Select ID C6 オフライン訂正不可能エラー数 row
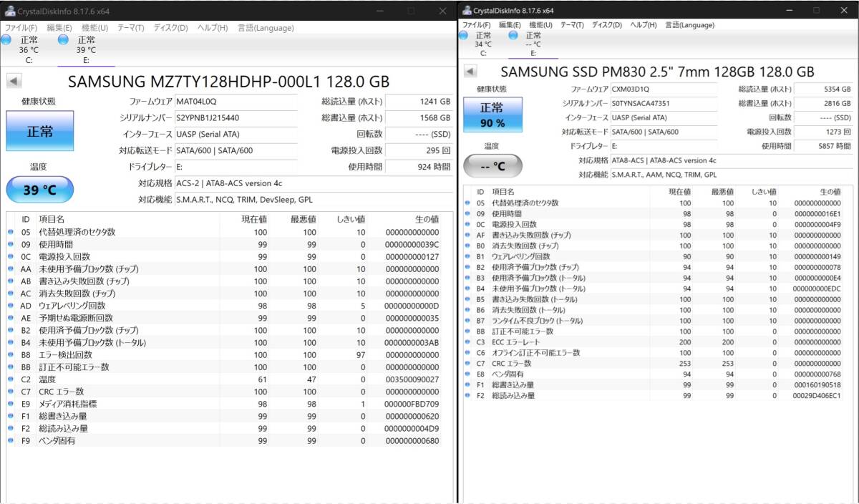This screenshot has height=504, width=859. [654, 353]
